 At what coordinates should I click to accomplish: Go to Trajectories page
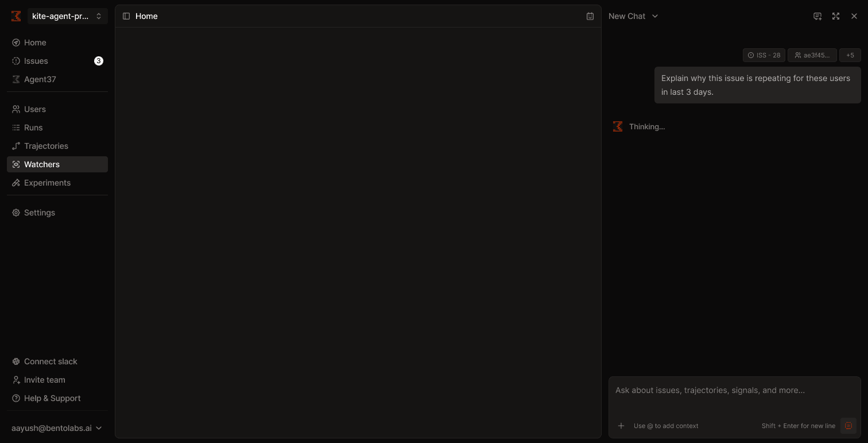(57, 146)
